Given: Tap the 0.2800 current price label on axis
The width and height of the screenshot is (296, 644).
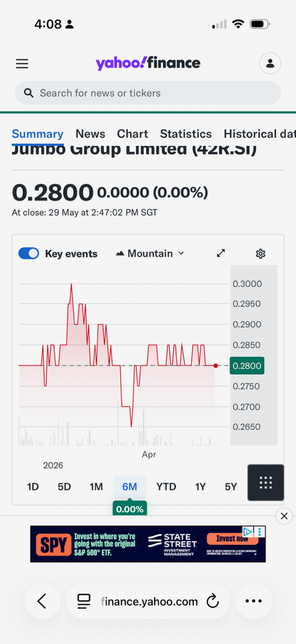Looking at the screenshot, I should tap(247, 366).
